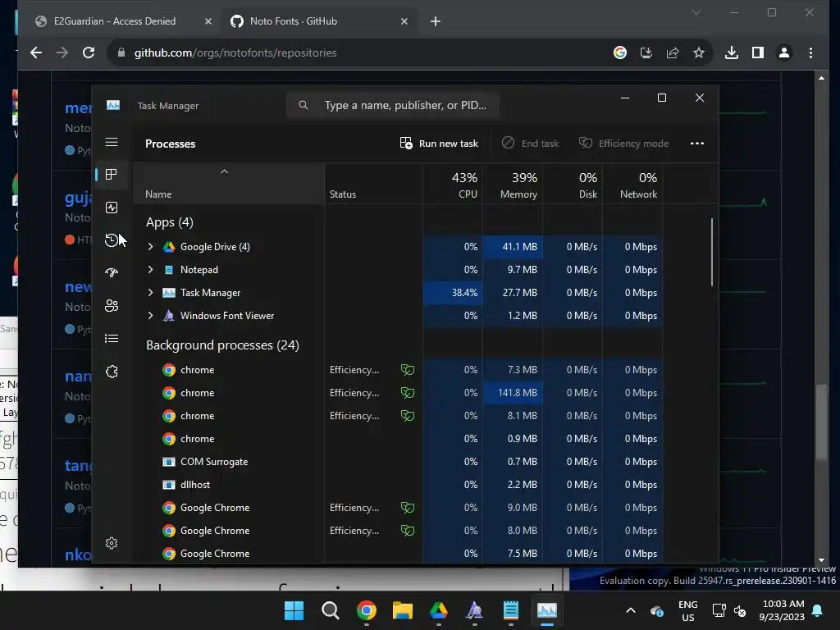Open File Explorer from taskbar
This screenshot has height=630, width=840.
click(402, 610)
